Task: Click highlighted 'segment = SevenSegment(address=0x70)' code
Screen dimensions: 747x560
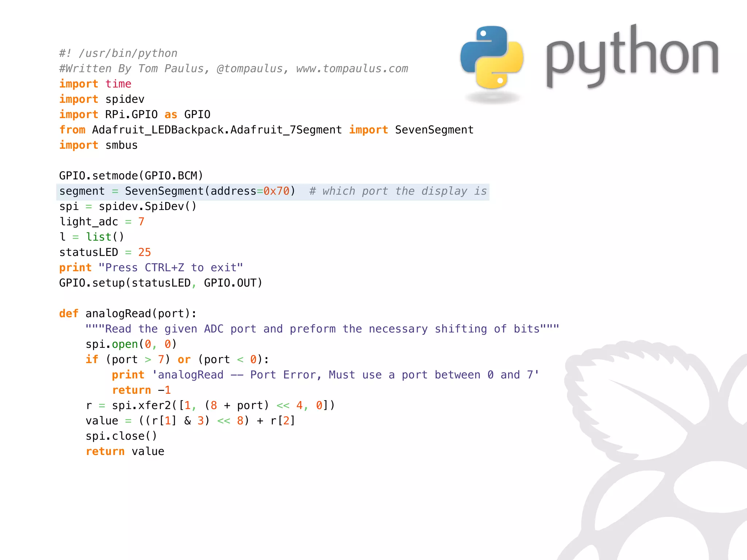Action: (x=177, y=191)
